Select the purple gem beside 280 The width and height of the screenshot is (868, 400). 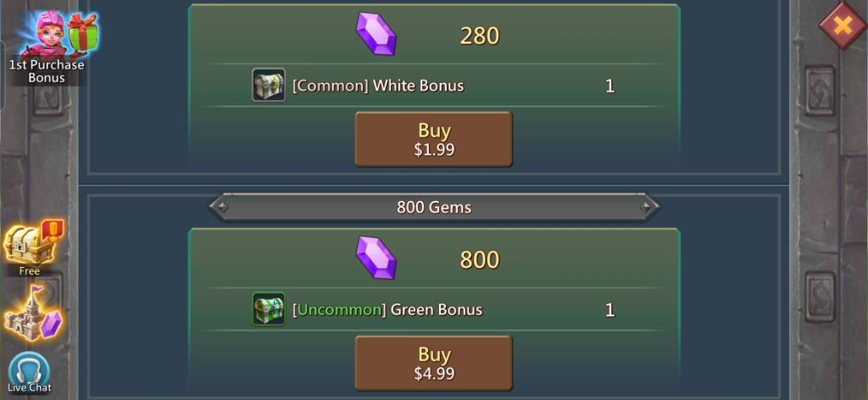376,34
